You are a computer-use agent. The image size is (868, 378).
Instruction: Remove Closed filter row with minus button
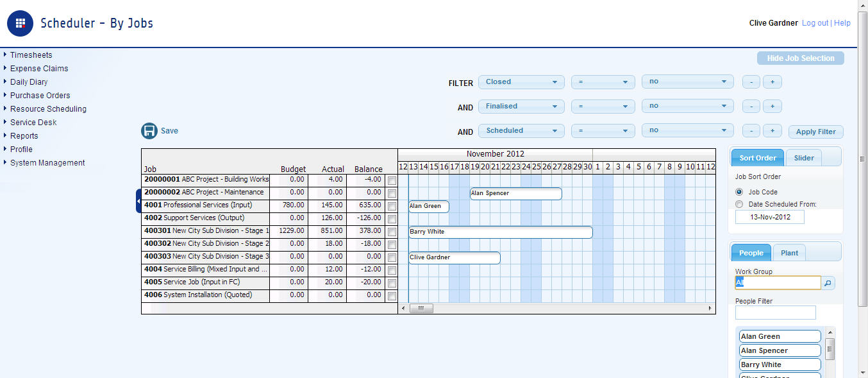(751, 82)
